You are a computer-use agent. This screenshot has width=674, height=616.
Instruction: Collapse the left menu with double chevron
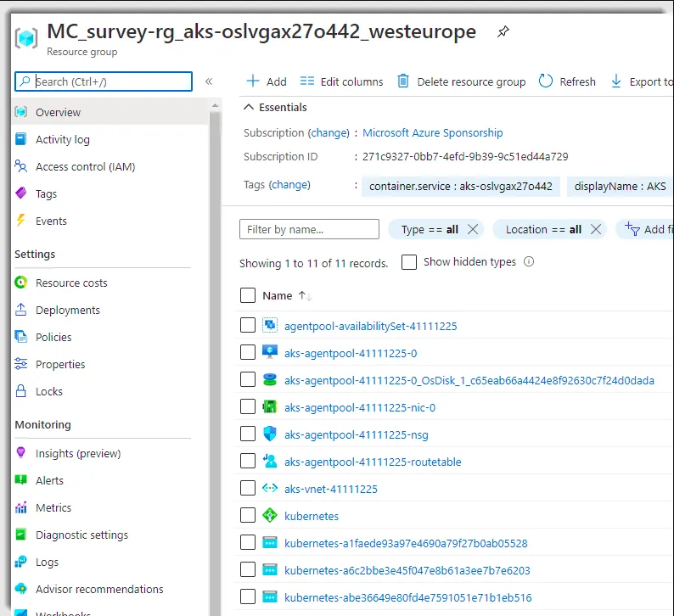click(x=209, y=81)
